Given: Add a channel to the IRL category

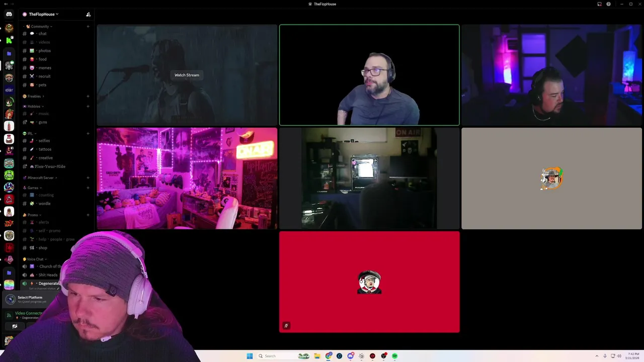Looking at the screenshot, I should click(88, 133).
